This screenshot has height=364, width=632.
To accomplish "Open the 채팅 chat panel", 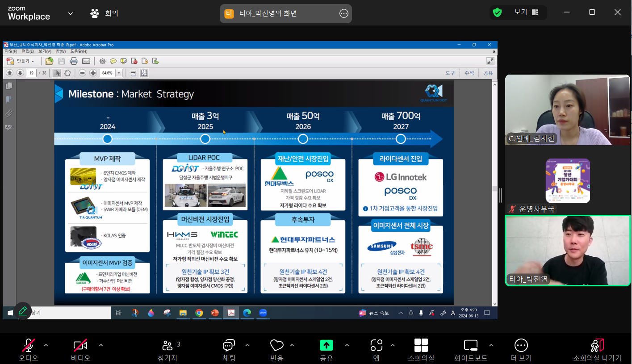I will [229, 350].
